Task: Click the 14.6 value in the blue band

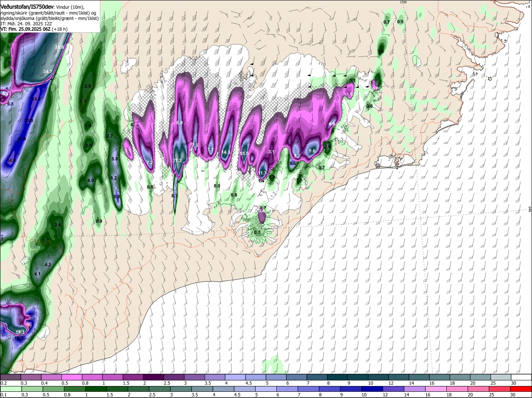Action: click(12, 160)
